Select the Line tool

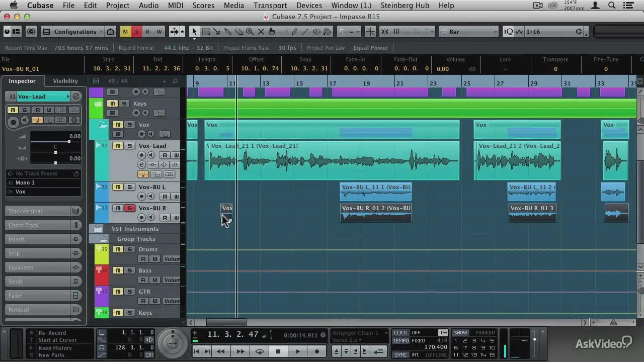(305, 32)
